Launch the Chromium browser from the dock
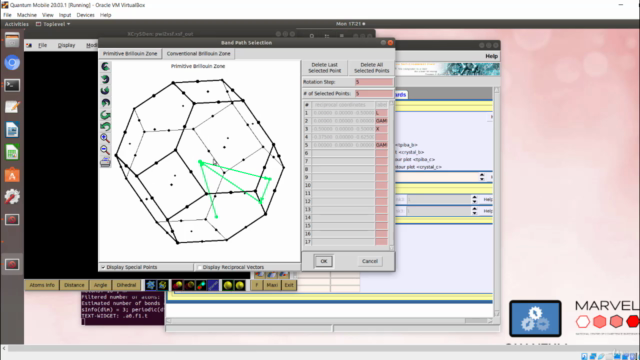 [12, 63]
